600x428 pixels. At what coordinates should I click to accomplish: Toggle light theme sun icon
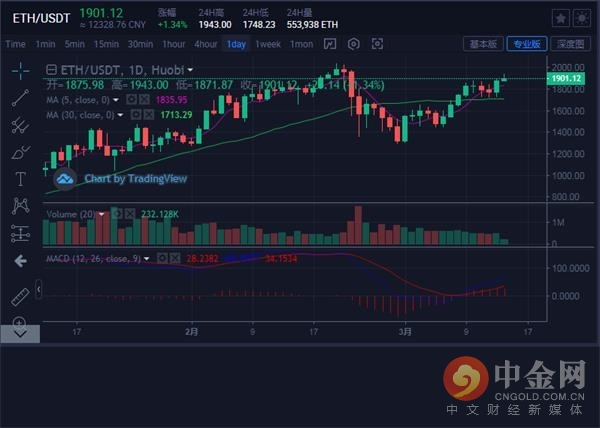(x=582, y=18)
